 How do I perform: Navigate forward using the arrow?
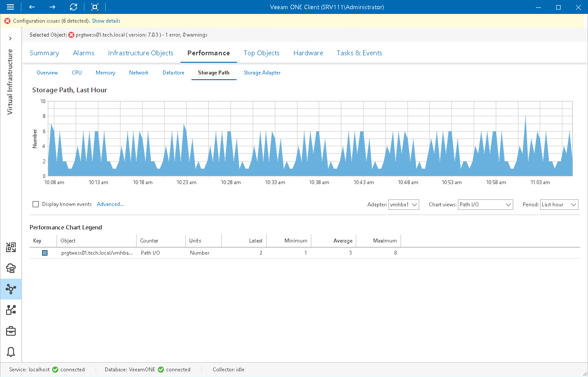point(52,7)
